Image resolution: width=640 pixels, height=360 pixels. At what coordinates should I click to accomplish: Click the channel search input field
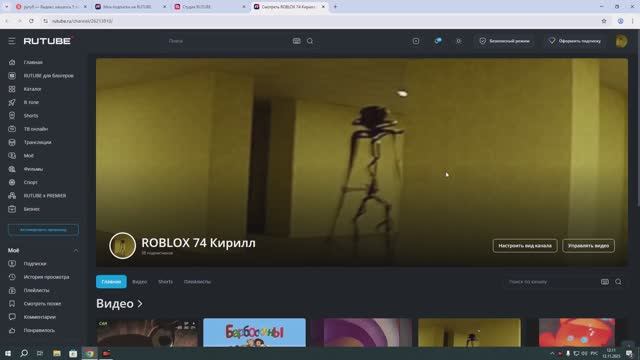pos(551,282)
